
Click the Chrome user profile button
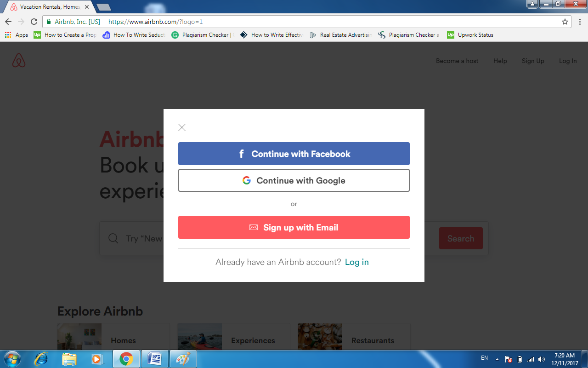(x=532, y=4)
